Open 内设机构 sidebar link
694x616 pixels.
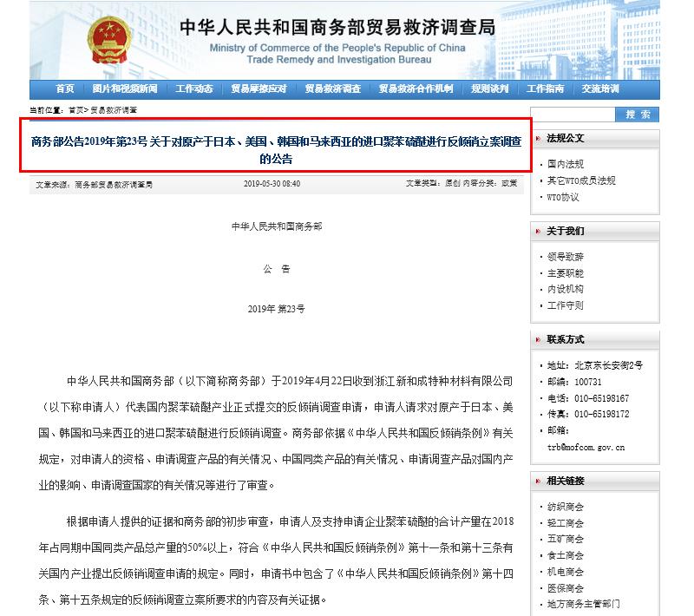pyautogui.click(x=566, y=290)
